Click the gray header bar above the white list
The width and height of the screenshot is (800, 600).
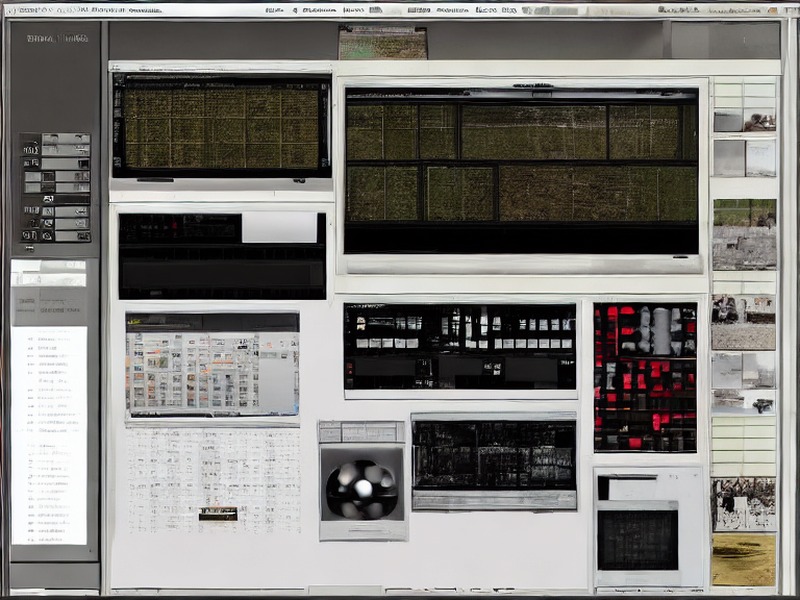point(49,306)
